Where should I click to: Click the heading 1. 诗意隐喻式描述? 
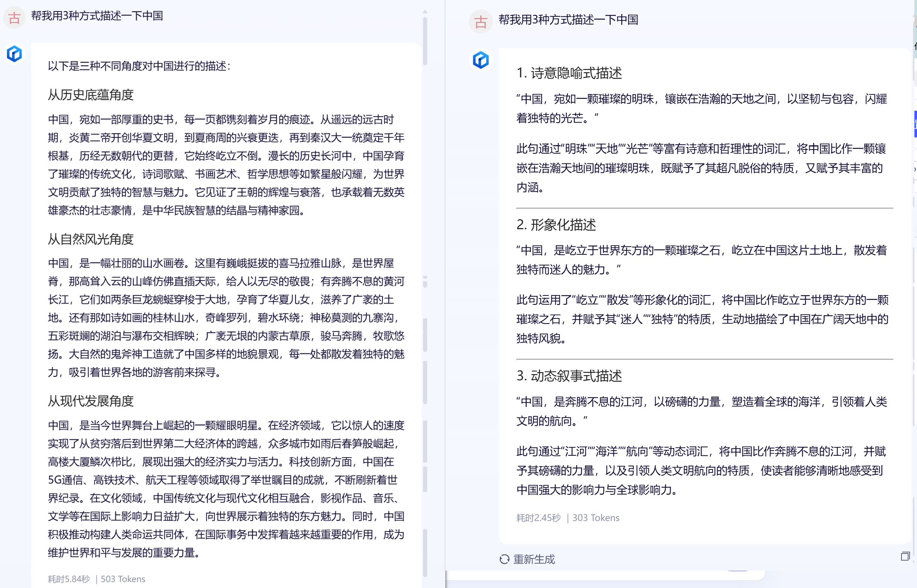(x=569, y=73)
